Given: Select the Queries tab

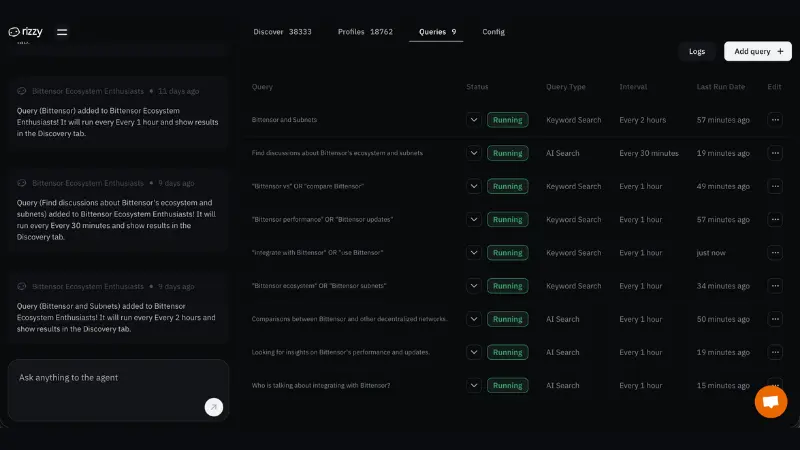Looking at the screenshot, I should coord(437,32).
